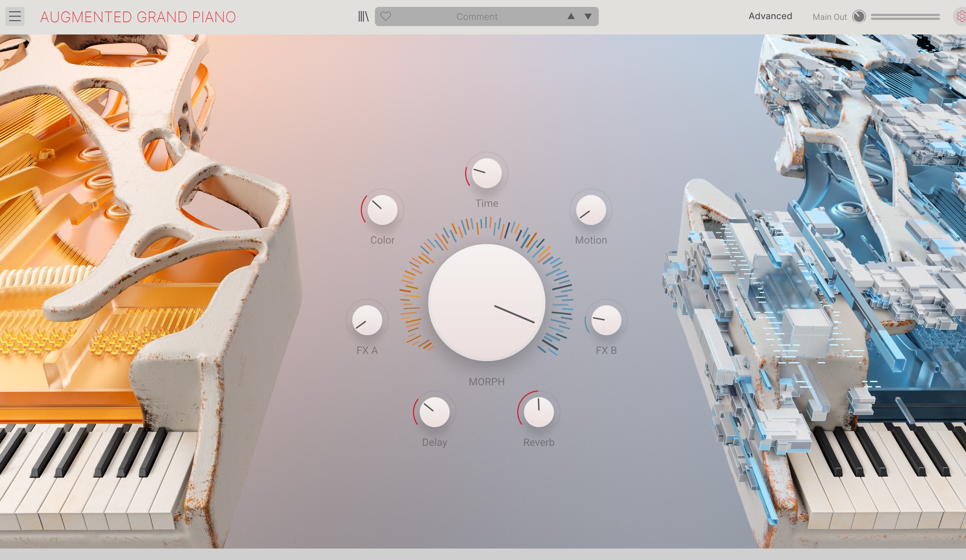Viewport: 966px width, 560px height.
Task: Select previous preset with up arrow
Action: click(x=571, y=16)
